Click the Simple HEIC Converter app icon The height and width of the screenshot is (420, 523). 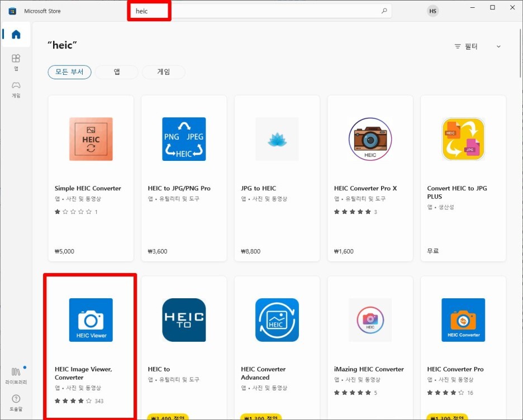point(91,139)
